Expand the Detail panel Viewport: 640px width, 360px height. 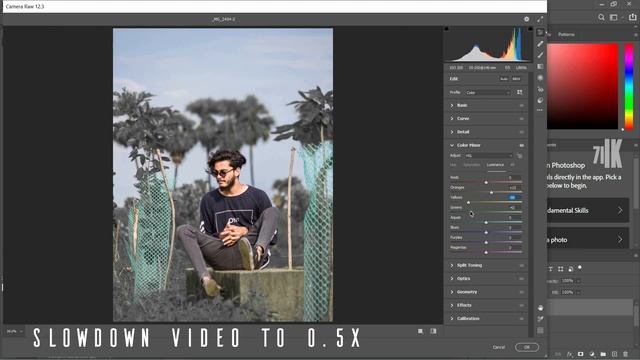tap(451, 132)
